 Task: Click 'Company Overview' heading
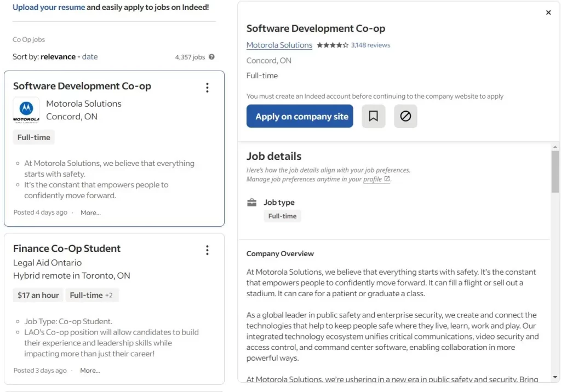(x=280, y=253)
